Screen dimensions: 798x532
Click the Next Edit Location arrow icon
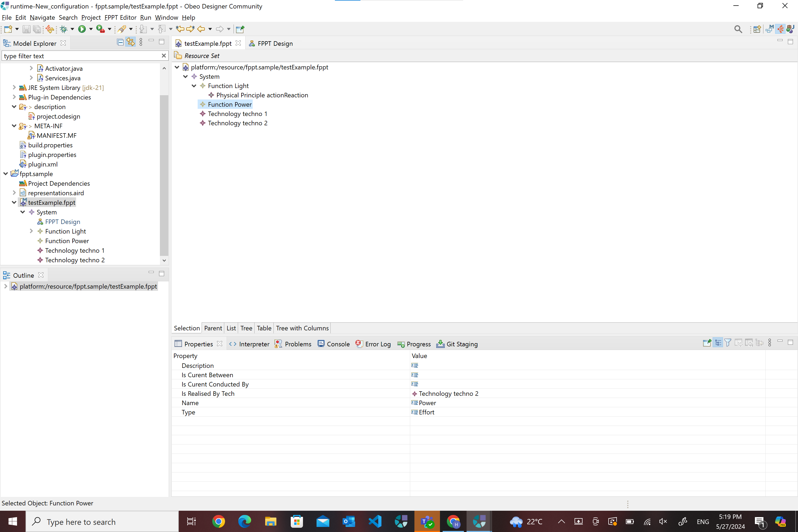point(190,29)
